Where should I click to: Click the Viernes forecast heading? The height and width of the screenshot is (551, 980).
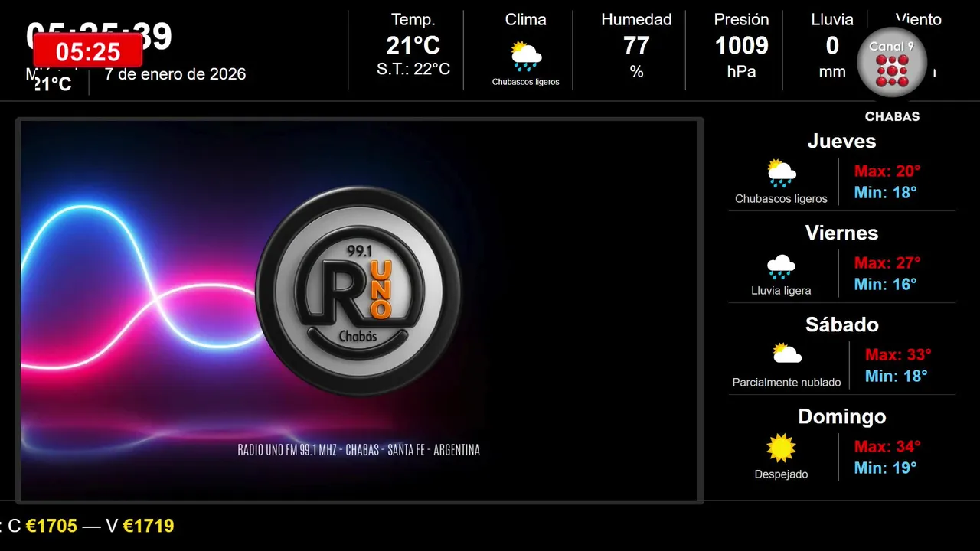coord(841,233)
